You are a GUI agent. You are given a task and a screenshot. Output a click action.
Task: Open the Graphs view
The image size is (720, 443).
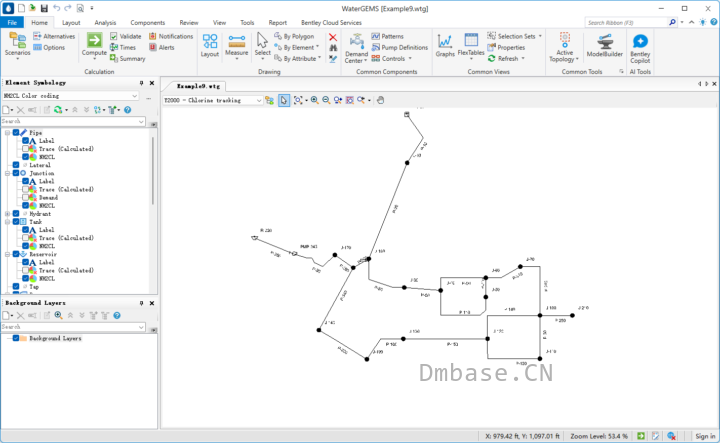pyautogui.click(x=444, y=45)
